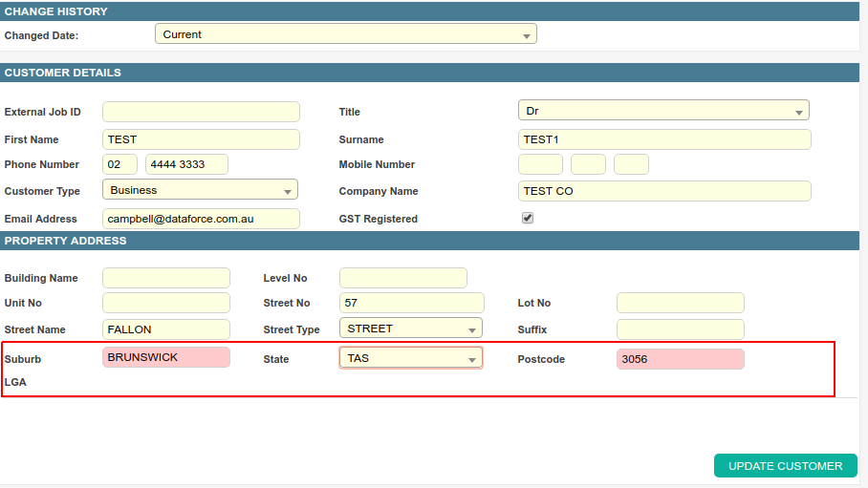This screenshot has width=868, height=488.
Task: Select the Street Type dropdown
Action: pos(411,329)
